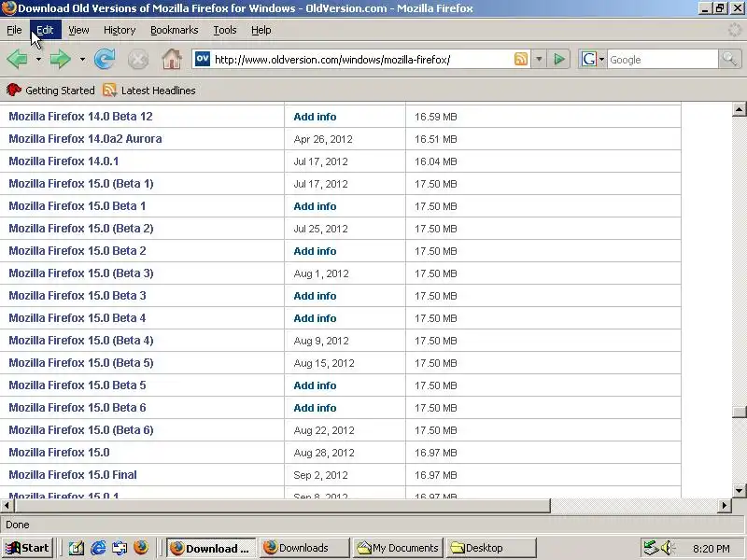
Task: Open the Bookmarks menu
Action: pos(175,30)
